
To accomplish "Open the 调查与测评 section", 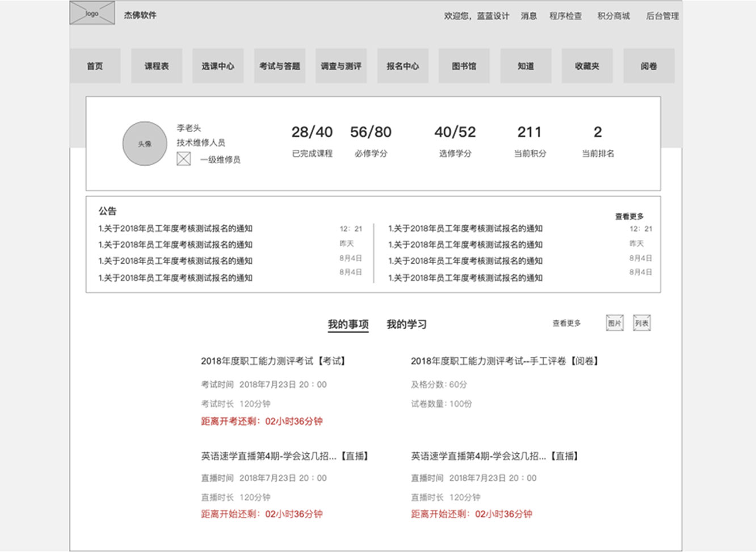I will 341,66.
